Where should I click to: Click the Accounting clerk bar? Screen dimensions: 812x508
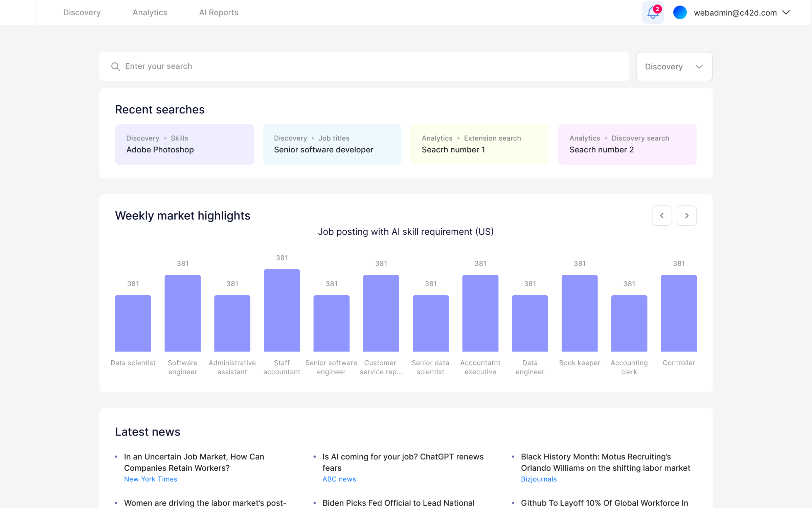[x=629, y=323]
